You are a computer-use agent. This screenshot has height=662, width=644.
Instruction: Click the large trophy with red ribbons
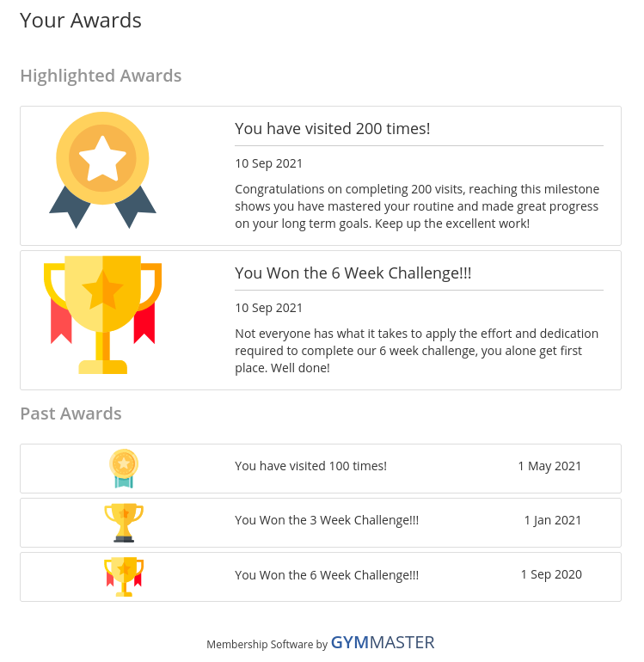(102, 315)
